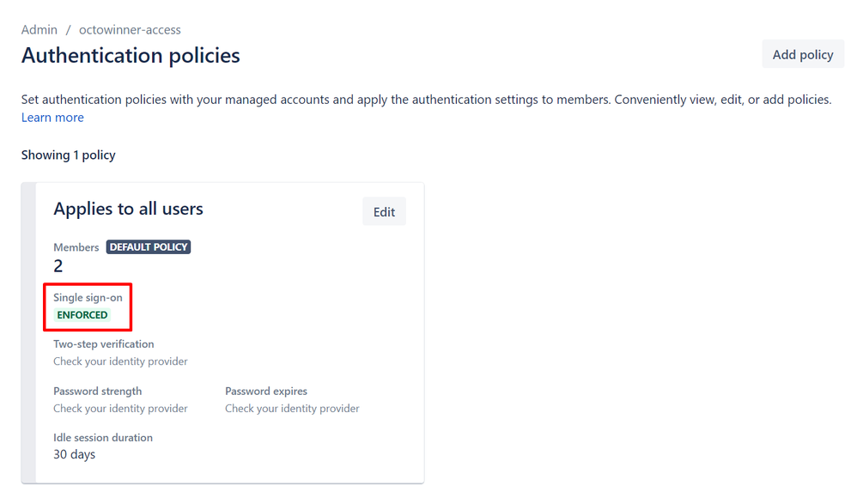Click the 'Applies to all users' policy title

coord(128,209)
